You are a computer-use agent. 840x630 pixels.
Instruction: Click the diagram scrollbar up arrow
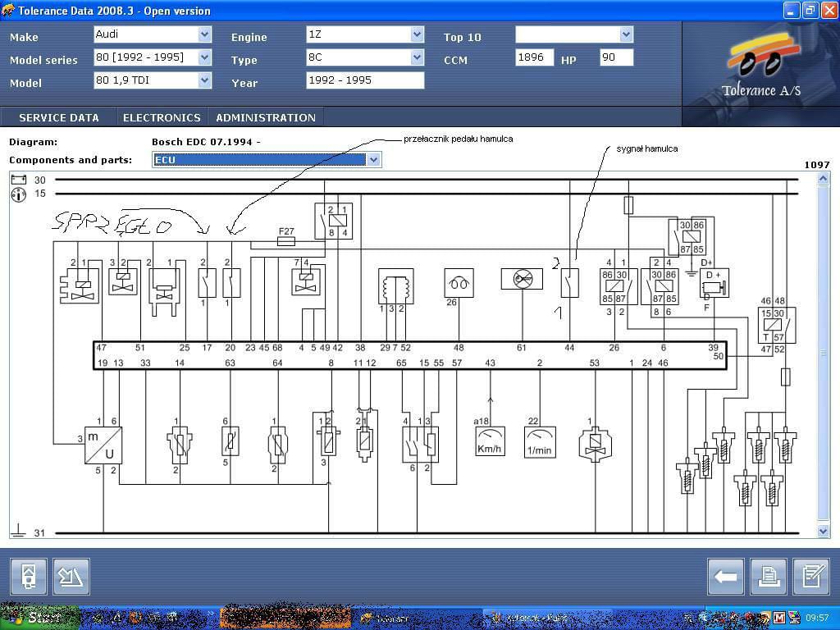click(x=824, y=180)
